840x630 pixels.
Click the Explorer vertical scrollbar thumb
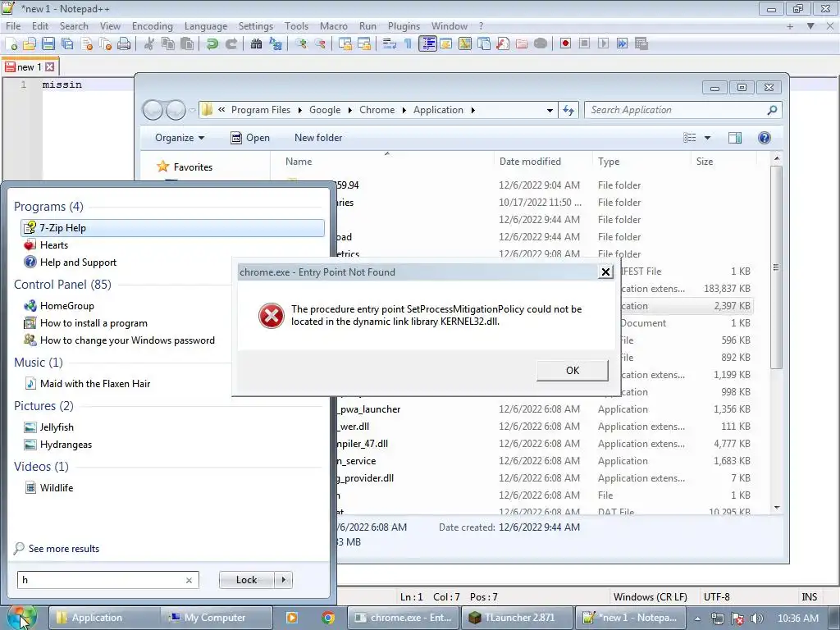(776, 267)
